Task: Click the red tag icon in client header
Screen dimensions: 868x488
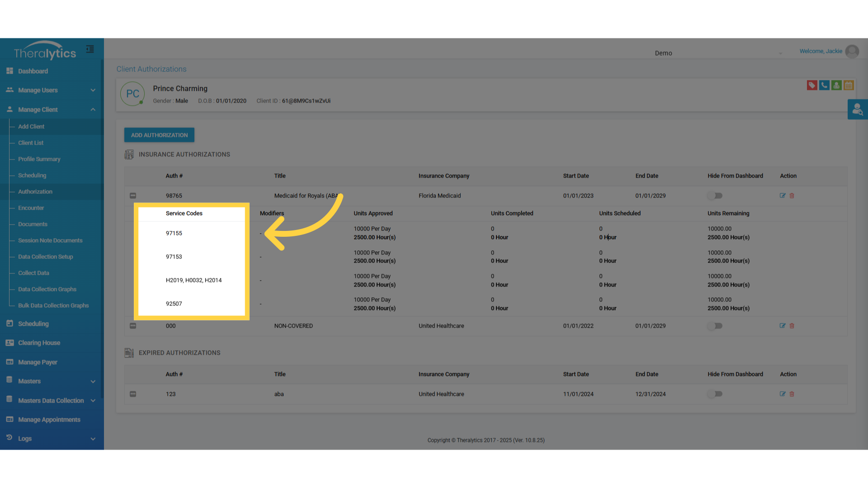Action: pos(812,85)
